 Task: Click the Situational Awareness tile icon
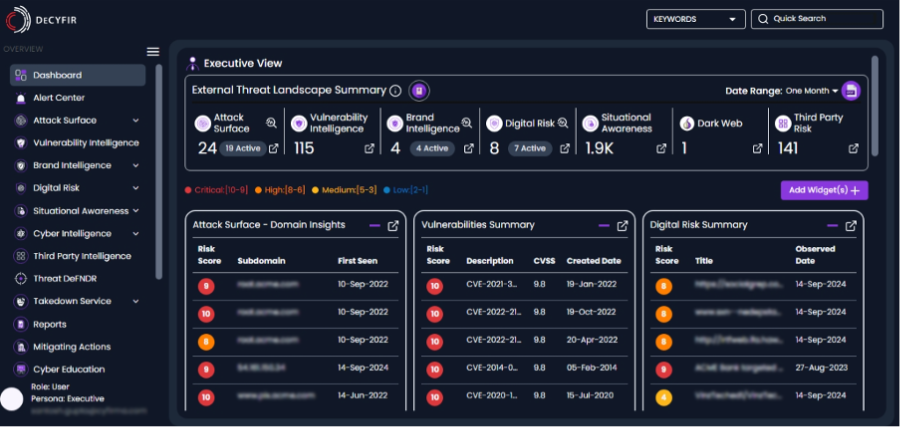[591, 124]
